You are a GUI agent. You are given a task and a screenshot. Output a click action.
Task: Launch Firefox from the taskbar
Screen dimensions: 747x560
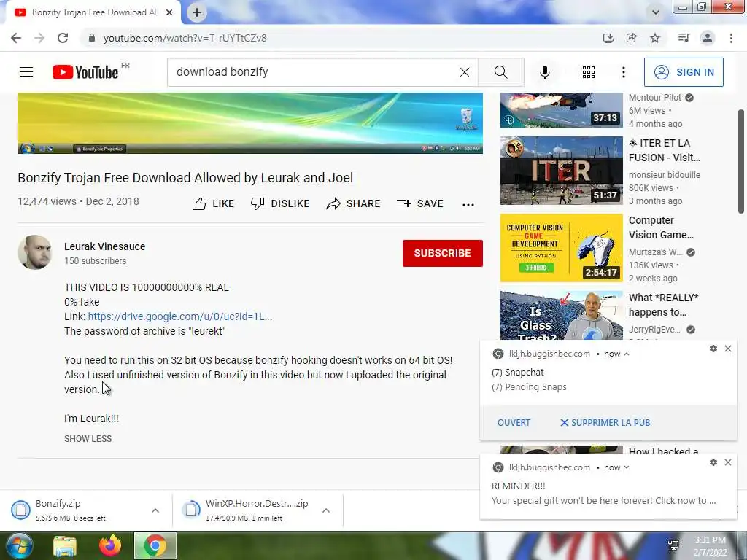[x=110, y=545]
